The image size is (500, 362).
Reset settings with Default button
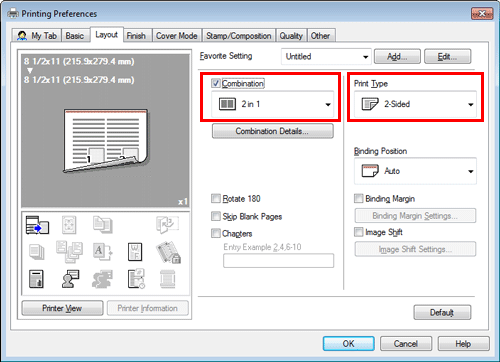coord(442,313)
